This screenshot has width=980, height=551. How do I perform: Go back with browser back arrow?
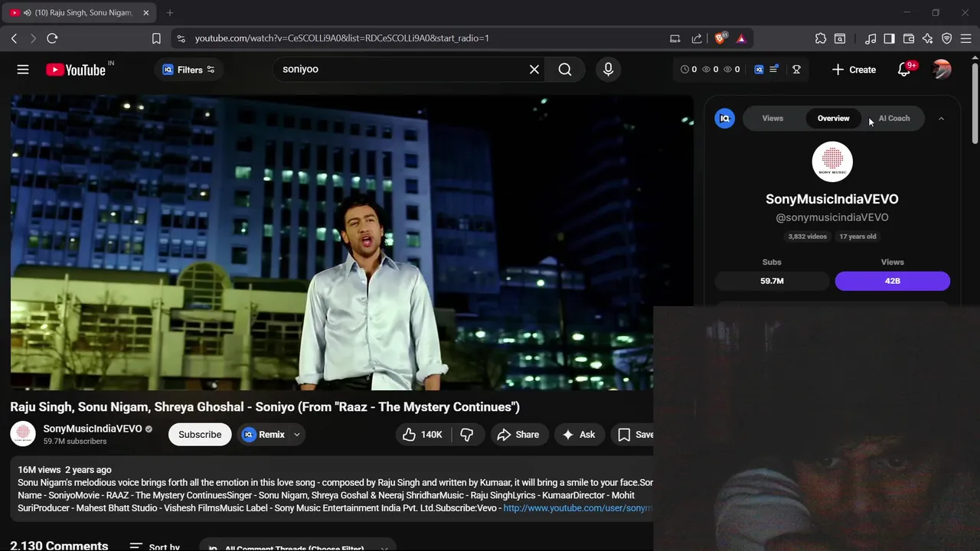tap(14, 38)
